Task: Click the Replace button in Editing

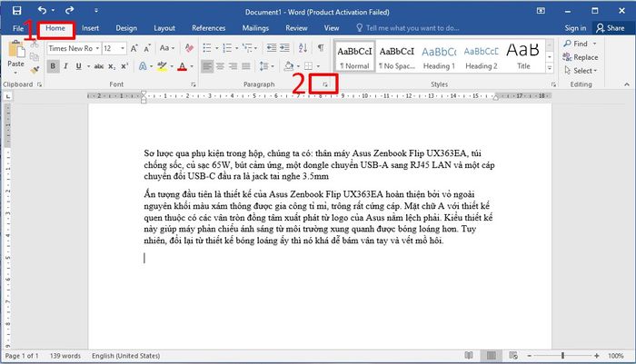Action: click(581, 57)
